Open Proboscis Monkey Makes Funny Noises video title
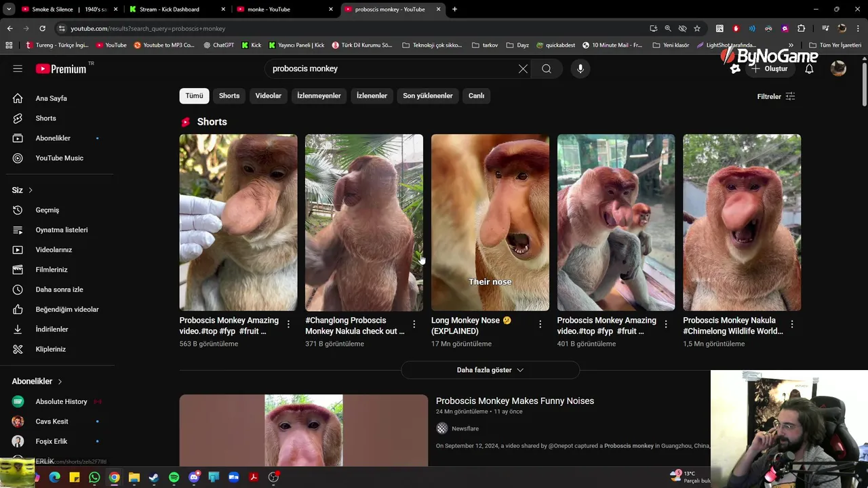The height and width of the screenshot is (488, 868). 515,401
